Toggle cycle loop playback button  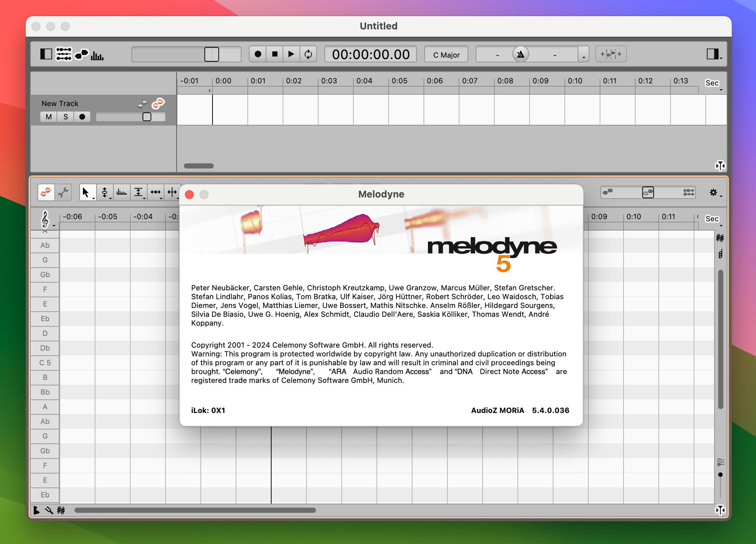308,54
